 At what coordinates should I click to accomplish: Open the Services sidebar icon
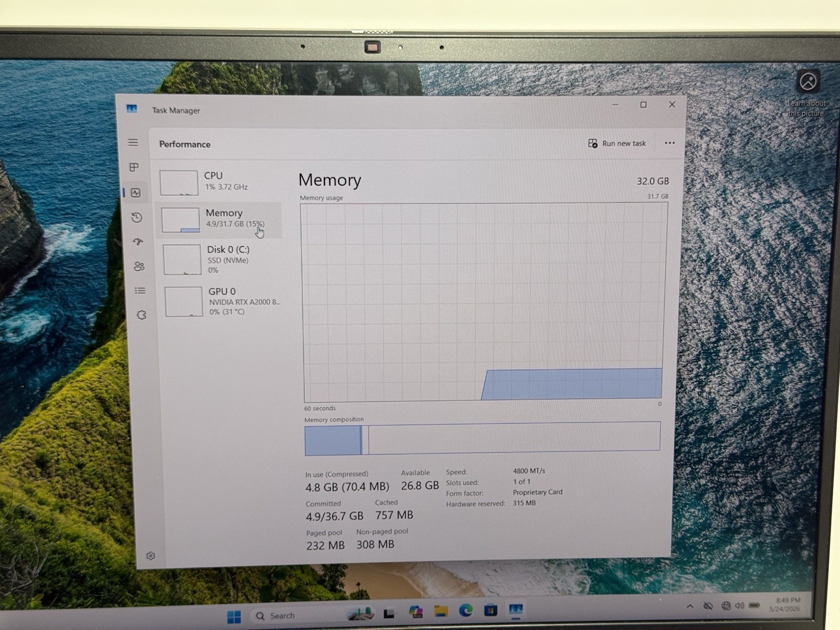click(x=141, y=315)
